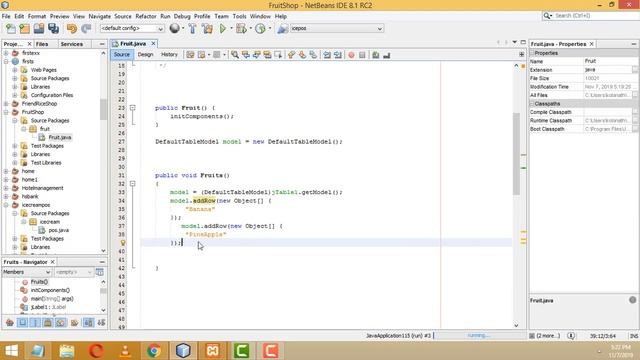Viewport: 640px width, 360px height.
Task: Close the Fruit.java - Properties panel
Action: 591,44
